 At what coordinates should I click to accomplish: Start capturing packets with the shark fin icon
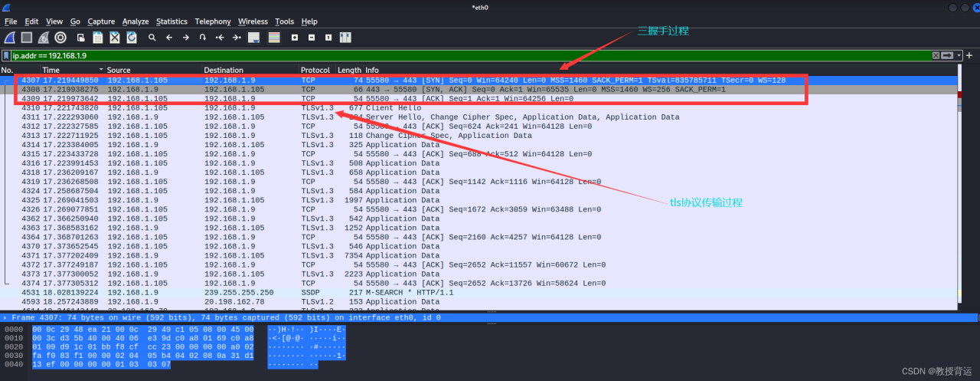pyautogui.click(x=10, y=37)
